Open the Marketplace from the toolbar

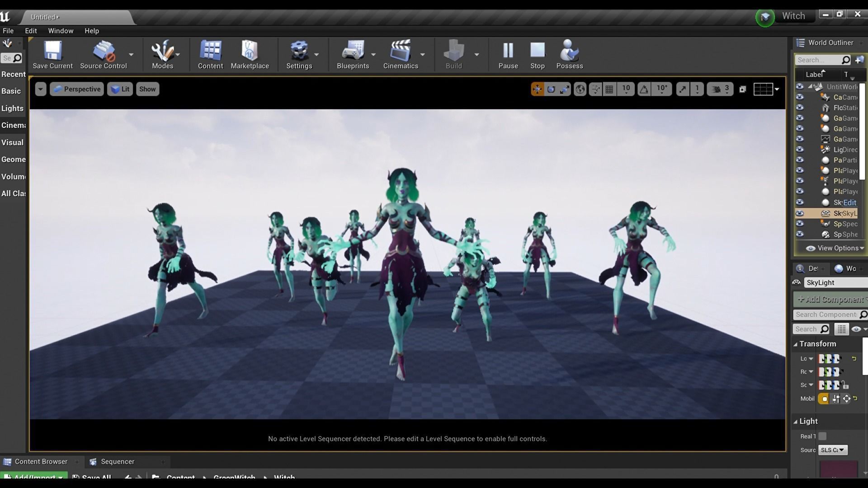[250, 54]
